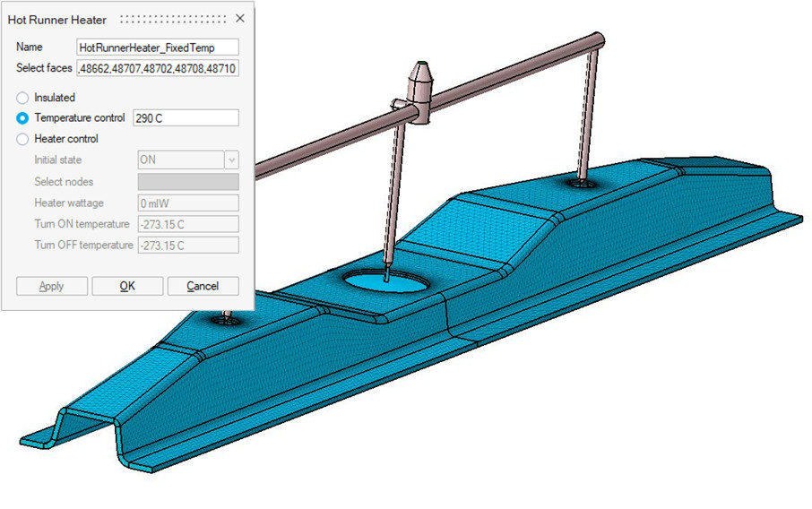
Task: Select the Insulated radio option
Action: click(x=22, y=98)
